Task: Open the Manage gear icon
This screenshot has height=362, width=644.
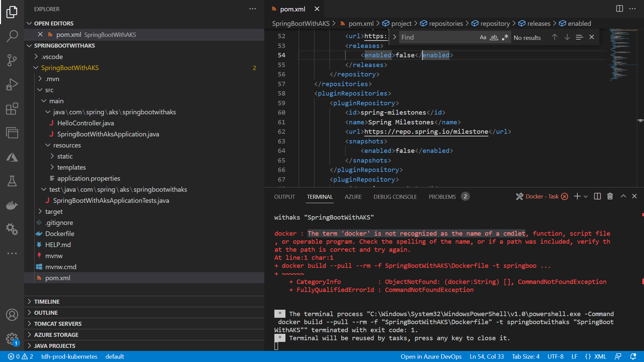Action: (x=12, y=339)
